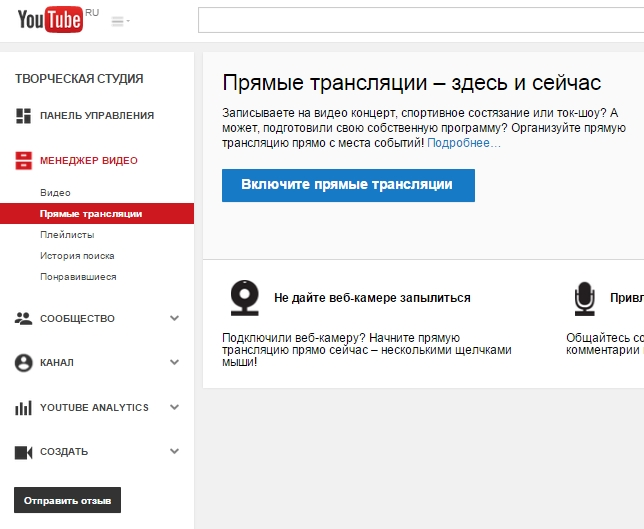Expand the YouTube Analytics chevron
The image size is (644, 529).
(x=175, y=407)
